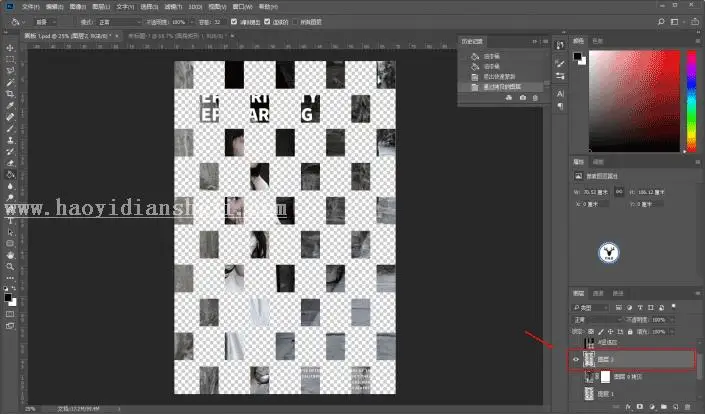This screenshot has height=414, width=705.
Task: Delete layer trash icon in Layers panel
Action: [x=687, y=407]
